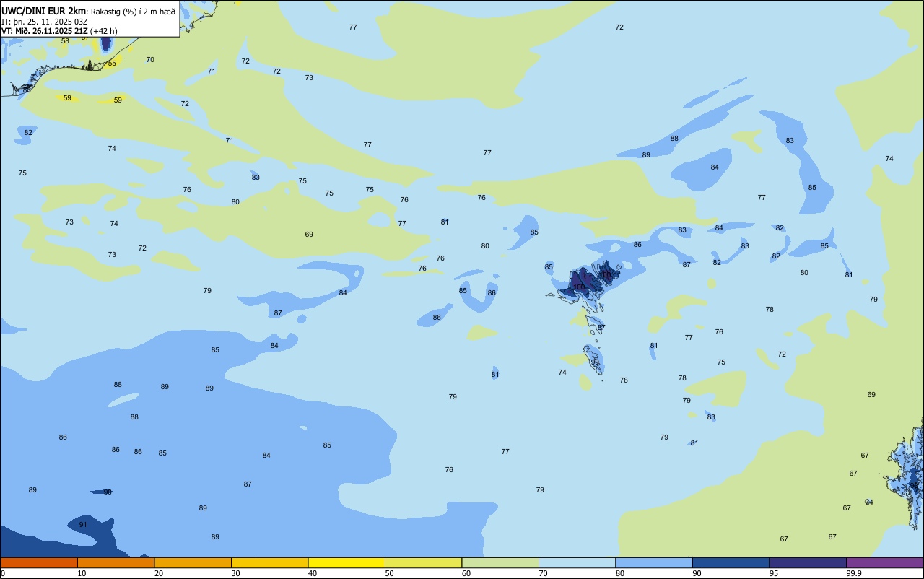Click the '30' legend scale label
Screen dimensions: 924x579
click(x=235, y=573)
